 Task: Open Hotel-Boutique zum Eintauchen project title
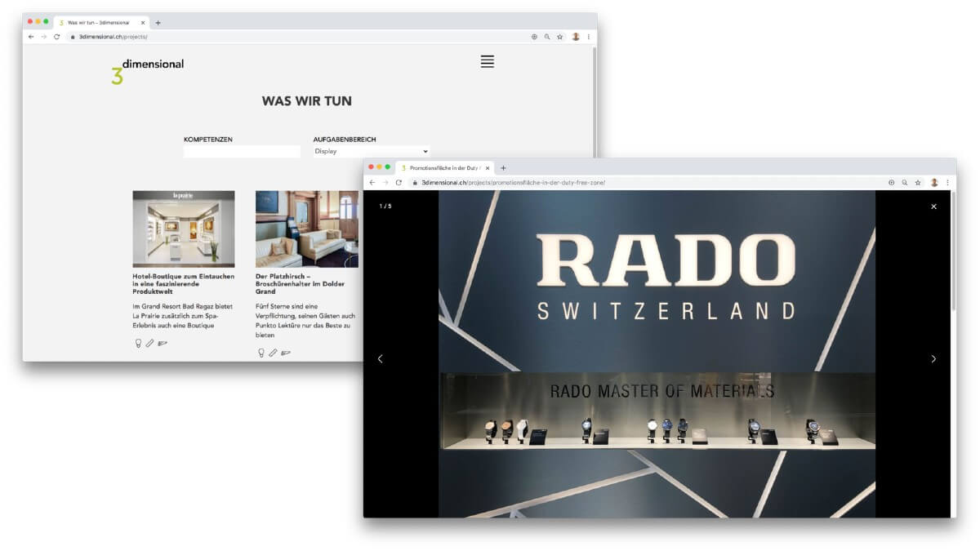183,283
